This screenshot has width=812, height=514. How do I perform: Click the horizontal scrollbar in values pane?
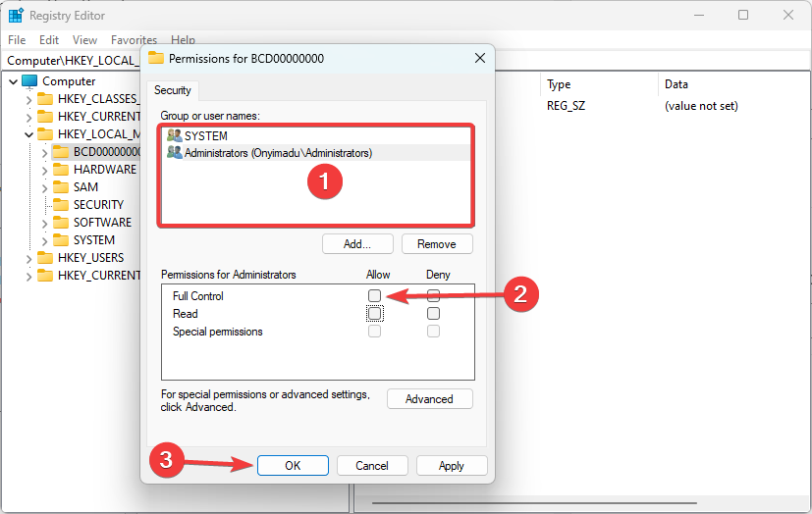click(534, 502)
